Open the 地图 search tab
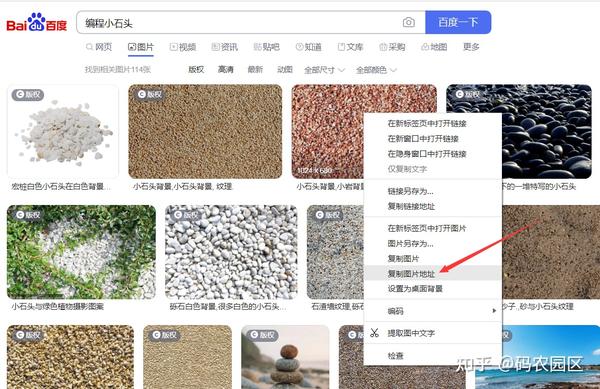 (x=434, y=47)
